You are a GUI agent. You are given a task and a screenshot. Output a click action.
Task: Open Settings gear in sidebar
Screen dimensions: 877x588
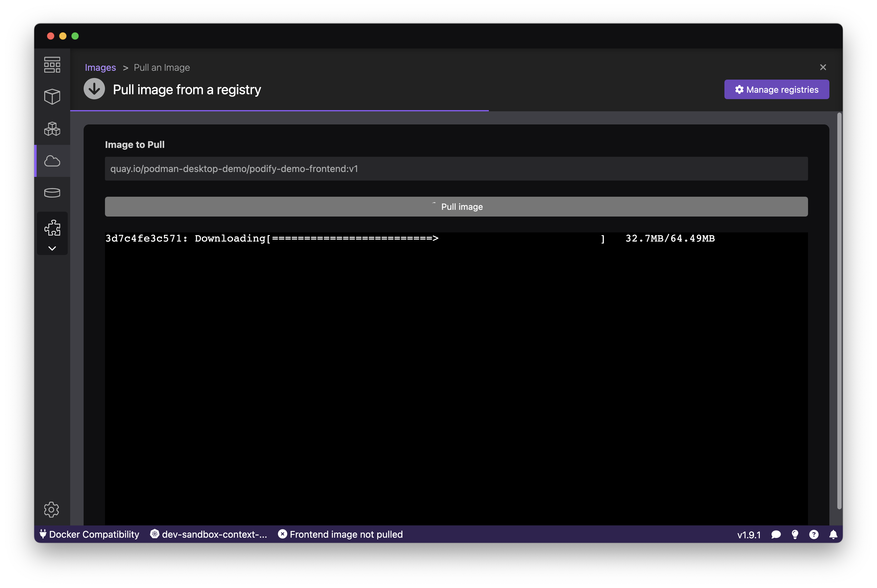click(x=51, y=510)
